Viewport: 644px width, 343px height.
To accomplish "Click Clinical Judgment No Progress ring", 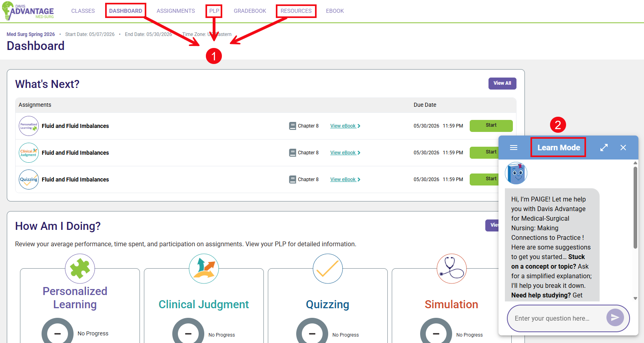I will pyautogui.click(x=188, y=331).
